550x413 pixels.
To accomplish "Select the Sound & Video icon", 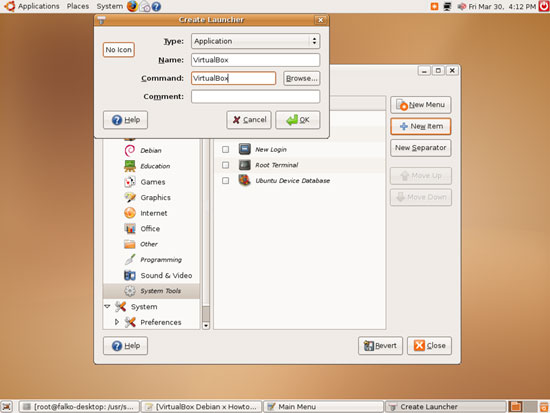I will 130,275.
